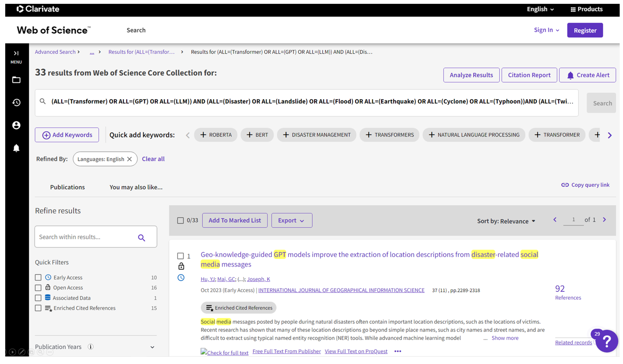Image resolution: width=623 pixels, height=364 pixels.
Task: Expand the Publication Years section
Action: coord(152,347)
